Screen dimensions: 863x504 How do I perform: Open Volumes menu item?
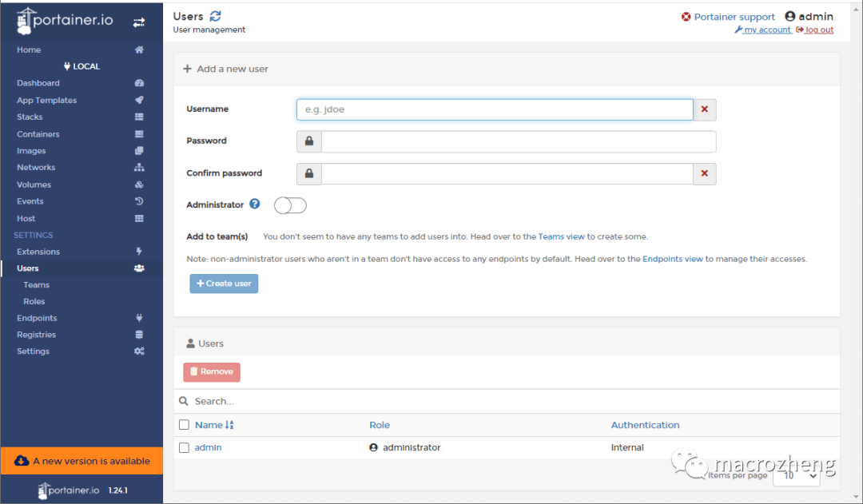[x=34, y=185]
